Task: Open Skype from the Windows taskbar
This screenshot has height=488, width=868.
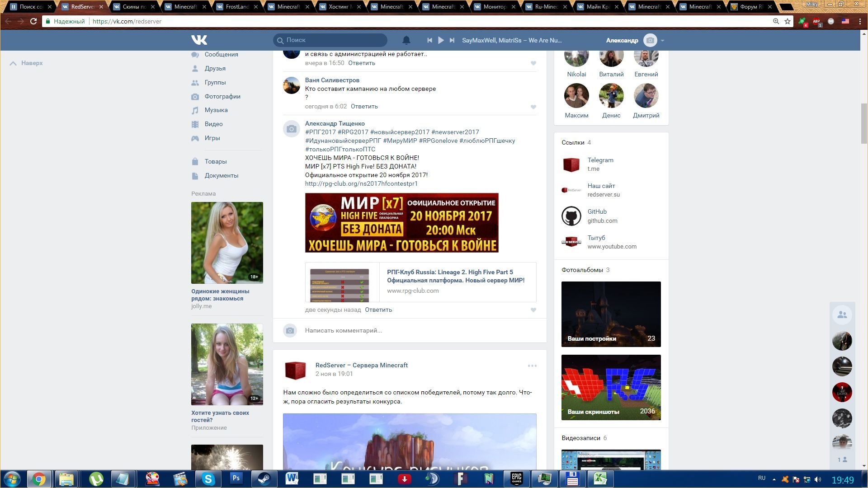Action: tap(208, 479)
